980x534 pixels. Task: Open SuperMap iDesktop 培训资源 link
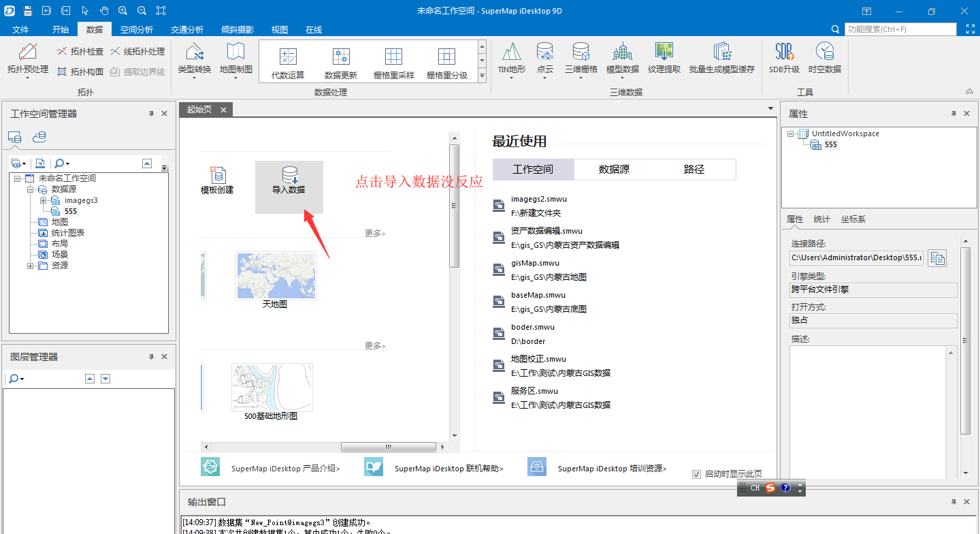pyautogui.click(x=612, y=469)
